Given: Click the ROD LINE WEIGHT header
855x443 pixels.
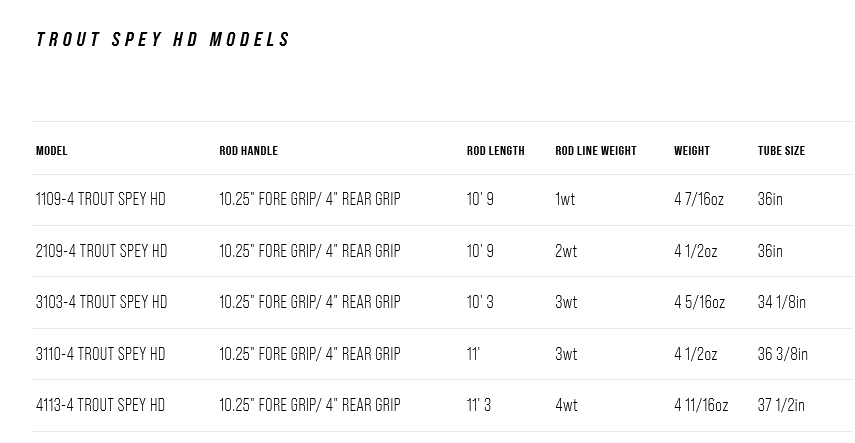Looking at the screenshot, I should (x=596, y=151).
